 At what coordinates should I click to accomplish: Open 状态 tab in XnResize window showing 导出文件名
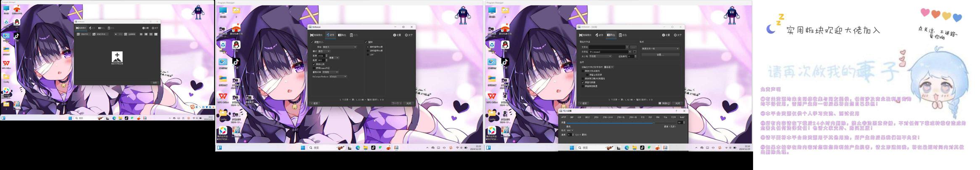click(623, 35)
